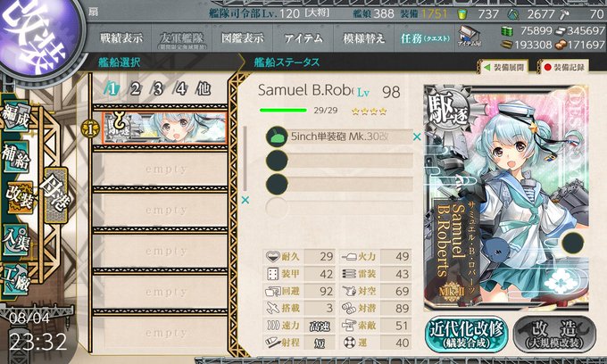This screenshot has width=607, height=364.
Task: Open the 補給 resupply sidebar icon
Action: (16, 155)
